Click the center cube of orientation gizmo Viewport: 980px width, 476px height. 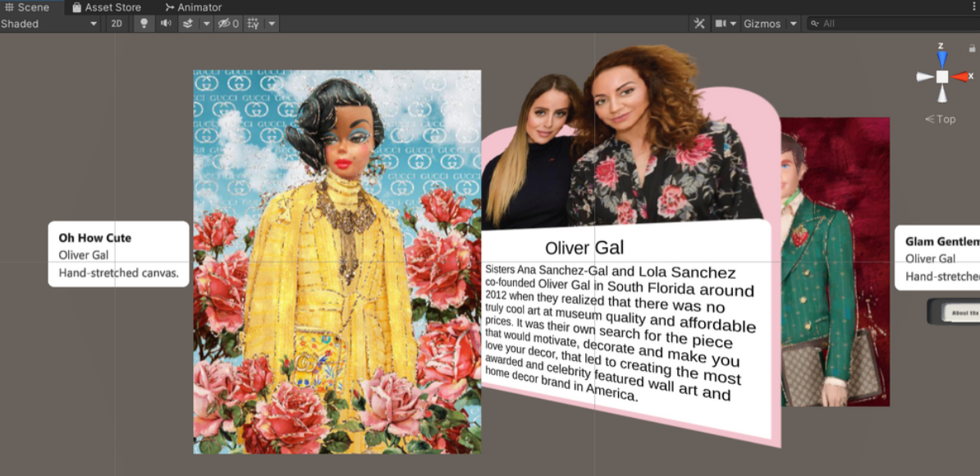(942, 76)
